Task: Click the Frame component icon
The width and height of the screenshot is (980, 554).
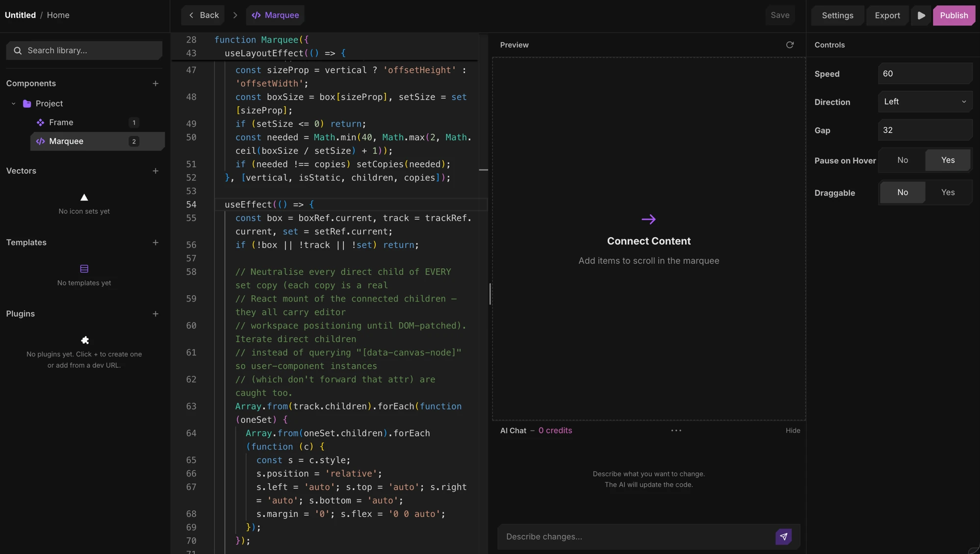Action: tap(40, 123)
